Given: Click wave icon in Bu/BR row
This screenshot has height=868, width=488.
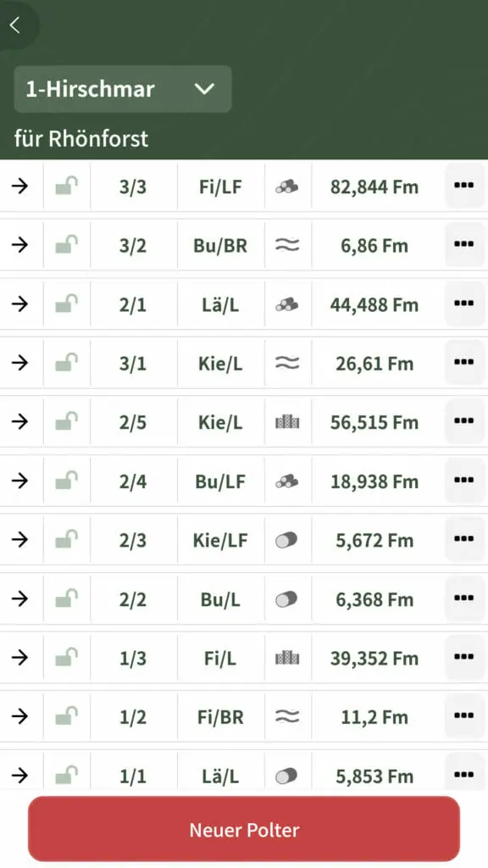Looking at the screenshot, I should [x=287, y=245].
